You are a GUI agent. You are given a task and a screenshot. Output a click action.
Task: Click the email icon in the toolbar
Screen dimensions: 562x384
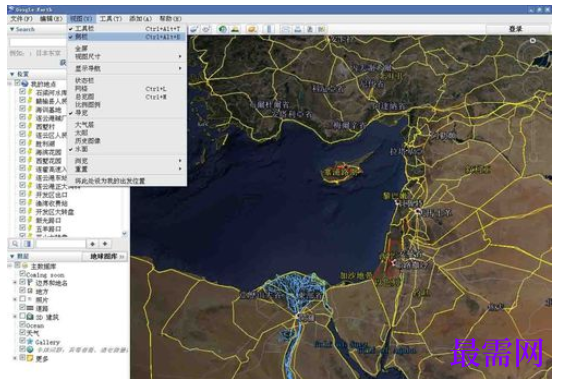point(285,29)
